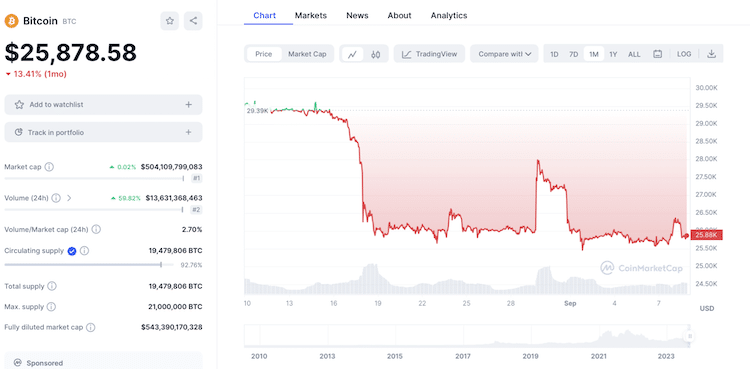750x369 pixels.
Task: Click the plus icon on Add to watchlist
Action: pos(188,105)
